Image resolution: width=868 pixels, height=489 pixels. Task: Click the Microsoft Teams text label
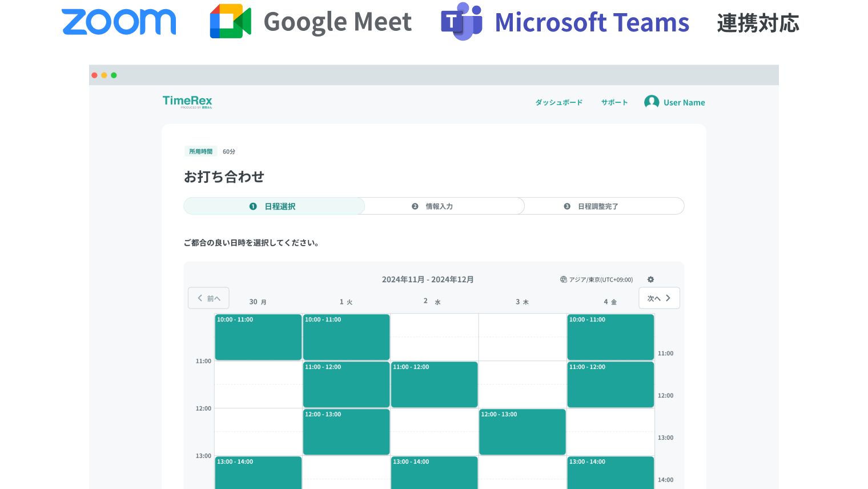pyautogui.click(x=592, y=22)
